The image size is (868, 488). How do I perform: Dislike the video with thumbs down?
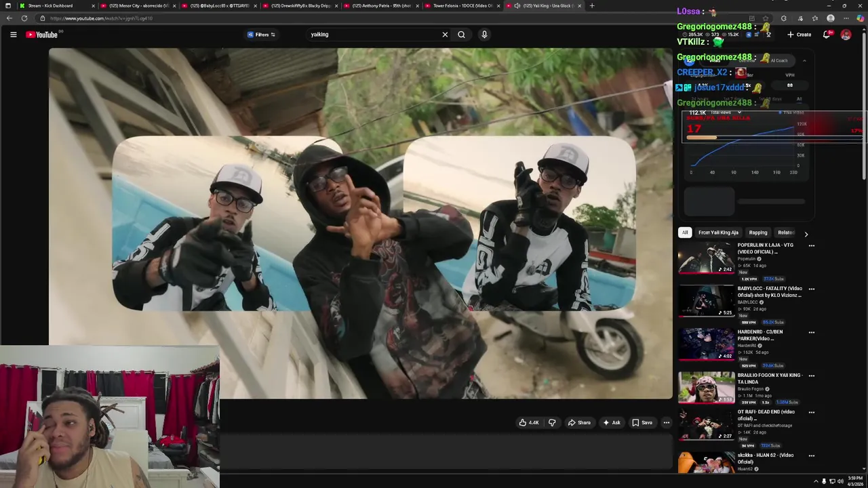pyautogui.click(x=552, y=423)
